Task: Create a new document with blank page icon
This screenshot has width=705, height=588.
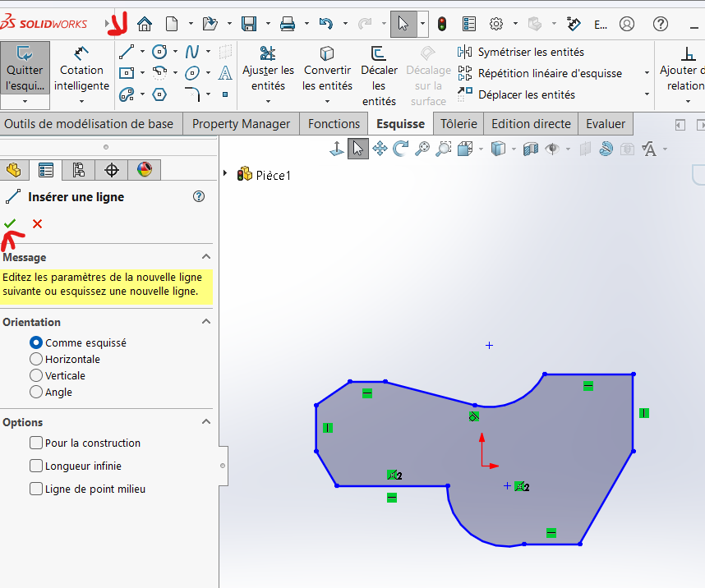Action: click(x=172, y=23)
